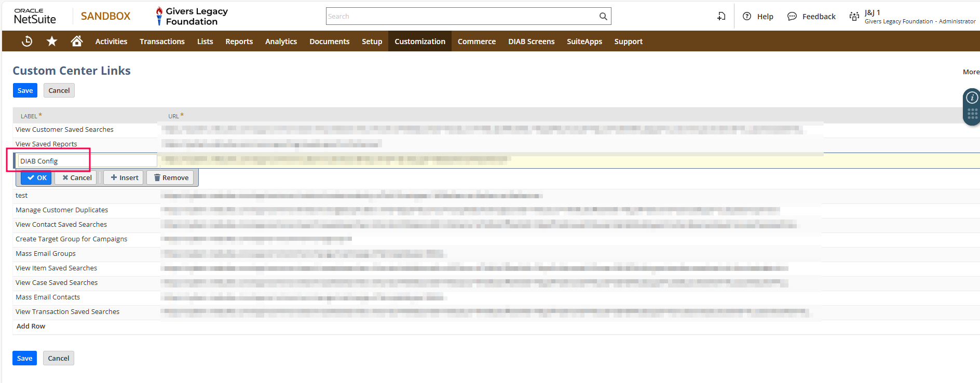Open the Customization menu
Image resolution: width=980 pixels, height=383 pixels.
[x=419, y=42]
